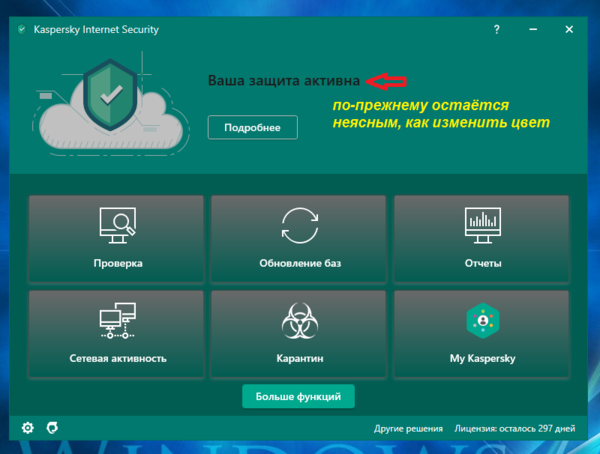Open the Сетевая активность tile
600x454 pixels.
click(x=116, y=334)
